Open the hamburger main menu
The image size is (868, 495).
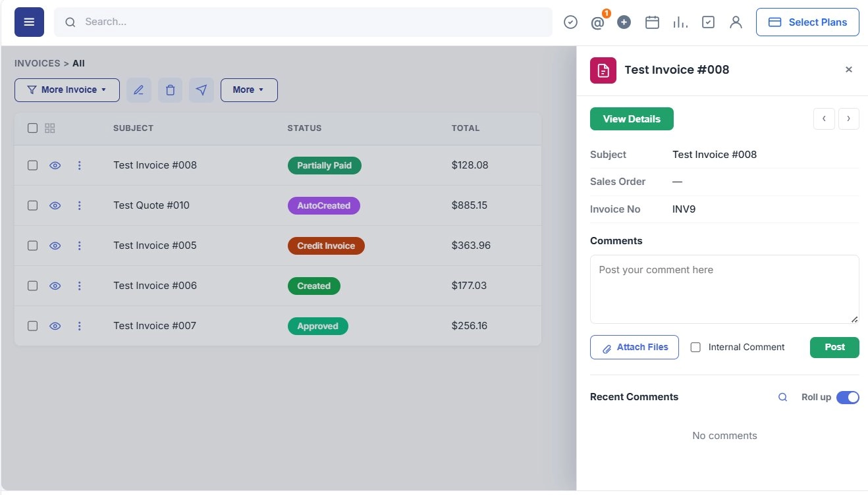29,22
